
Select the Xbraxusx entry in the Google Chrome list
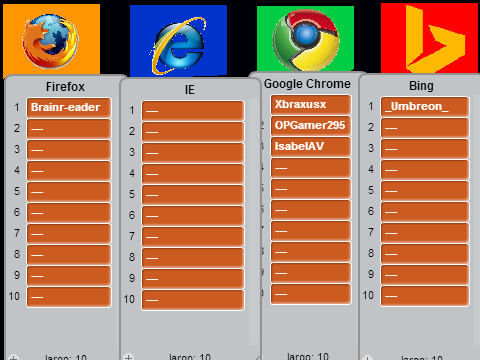[311, 105]
